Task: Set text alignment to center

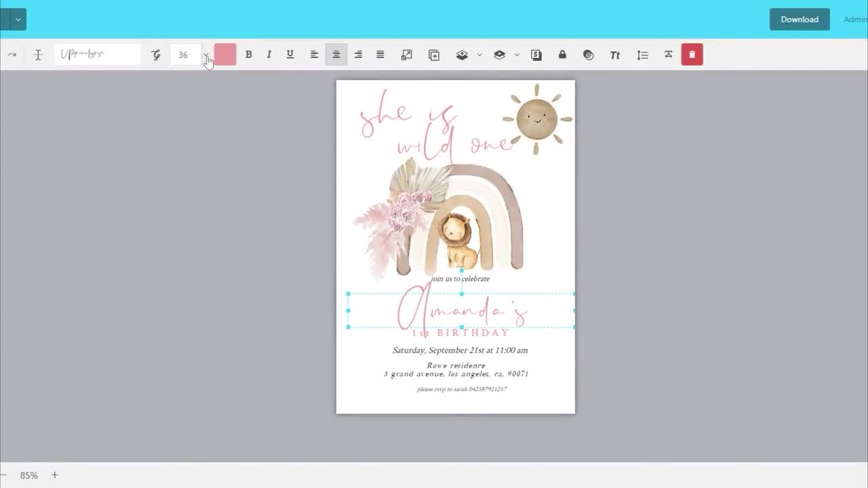Action: click(x=336, y=55)
